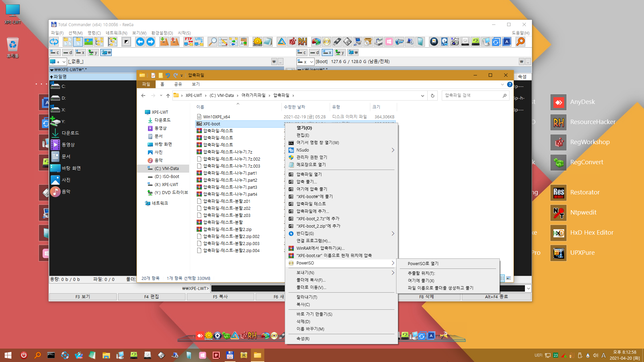The width and height of the screenshot is (644, 362).
Task: Click the Go Back arrow in Total Commander toolbar
Action: [140, 42]
